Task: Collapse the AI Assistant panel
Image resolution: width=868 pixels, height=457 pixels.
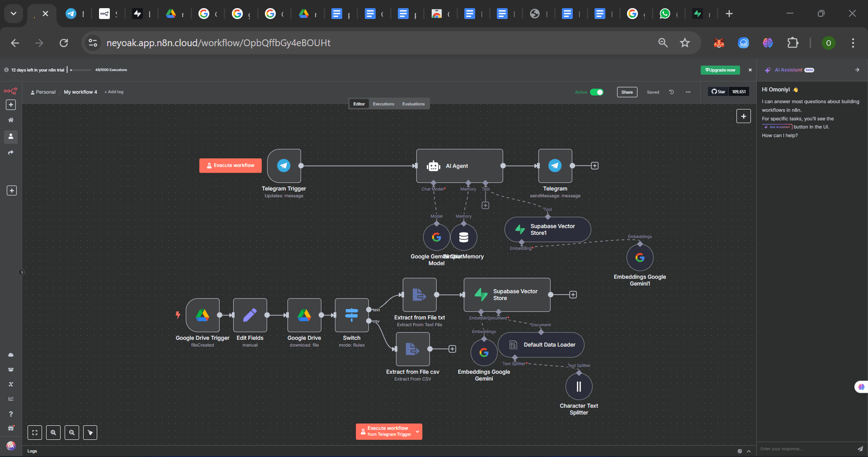Action: 857,70
